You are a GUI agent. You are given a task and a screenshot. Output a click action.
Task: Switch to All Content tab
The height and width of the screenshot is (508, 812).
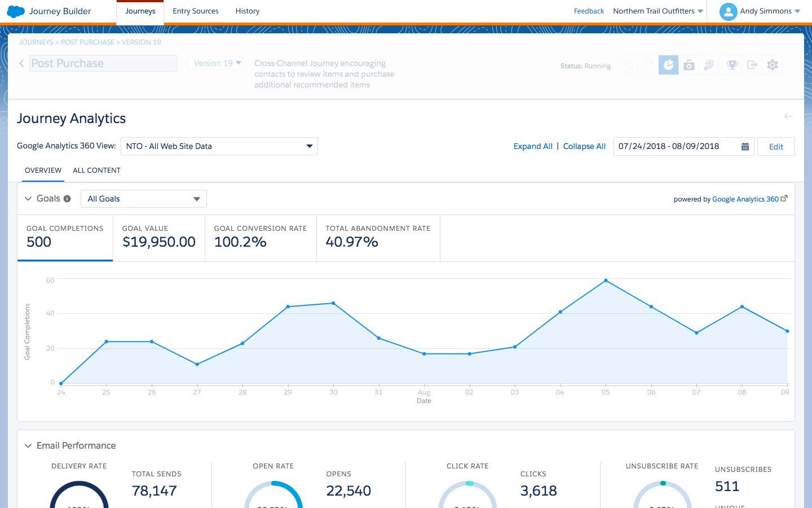(x=97, y=170)
